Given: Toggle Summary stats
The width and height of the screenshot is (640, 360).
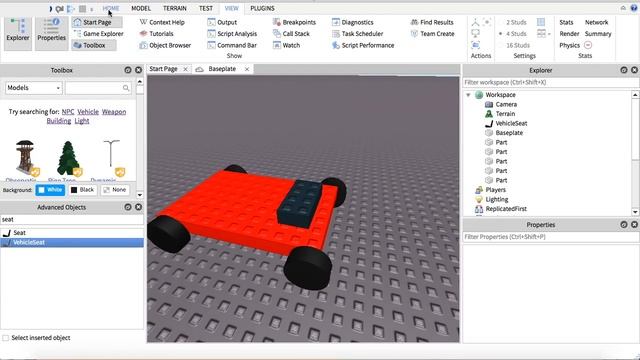Looking at the screenshot, I should pos(598,34).
